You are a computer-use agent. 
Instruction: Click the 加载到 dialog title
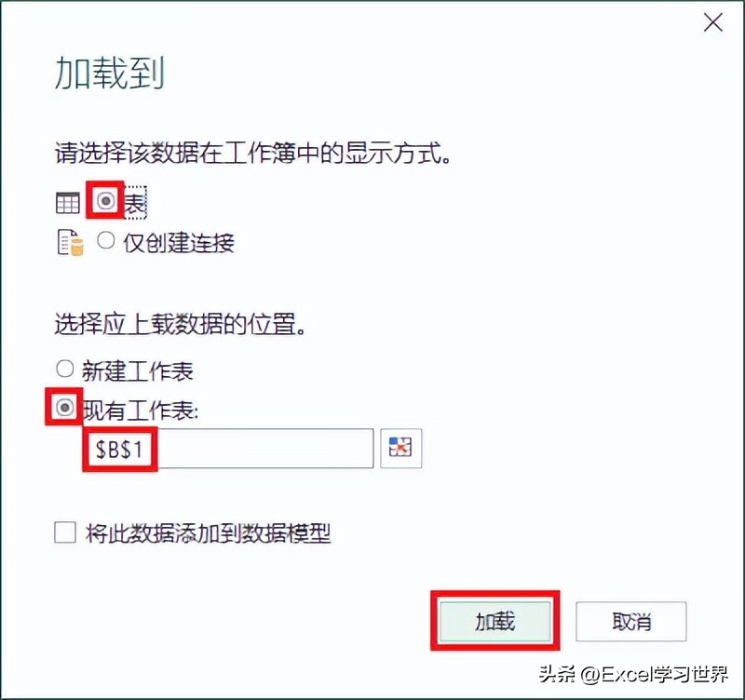coord(110,73)
